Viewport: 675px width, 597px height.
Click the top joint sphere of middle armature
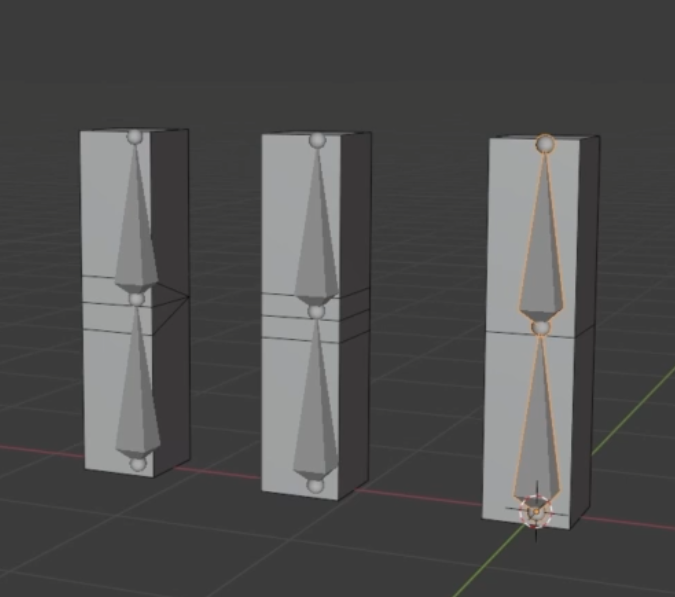click(x=317, y=140)
